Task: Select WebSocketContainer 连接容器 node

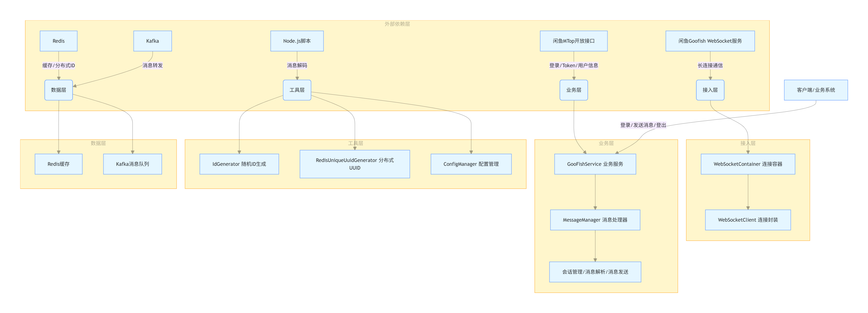Action: (748, 164)
